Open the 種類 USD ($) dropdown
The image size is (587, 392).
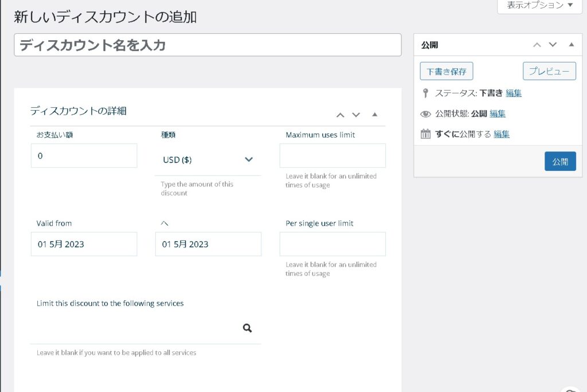click(208, 160)
